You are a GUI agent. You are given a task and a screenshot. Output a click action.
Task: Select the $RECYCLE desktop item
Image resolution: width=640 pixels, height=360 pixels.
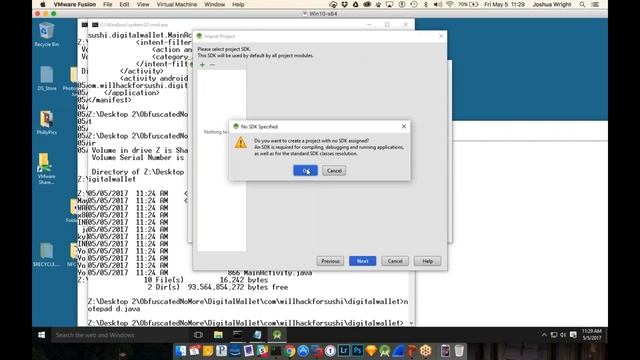pyautogui.click(x=46, y=255)
